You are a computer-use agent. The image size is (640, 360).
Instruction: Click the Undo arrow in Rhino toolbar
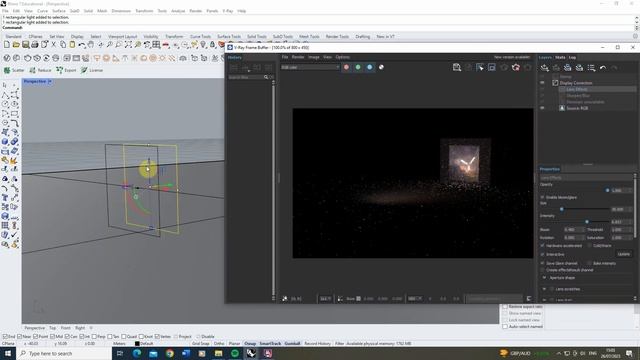click(82, 45)
